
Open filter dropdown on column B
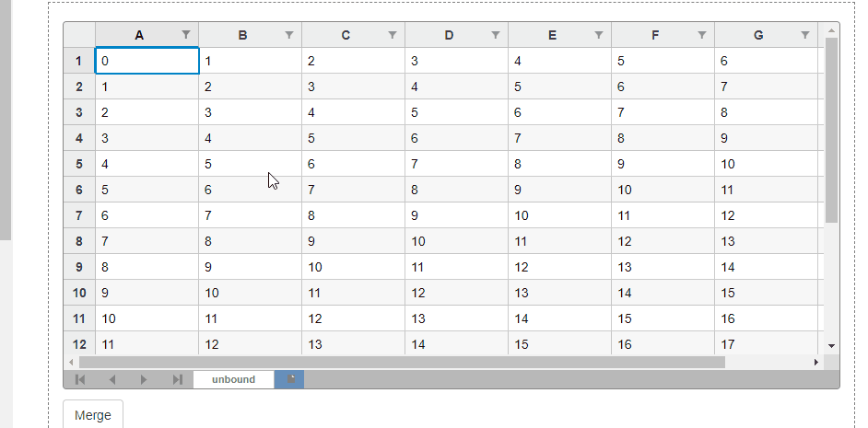[289, 35]
